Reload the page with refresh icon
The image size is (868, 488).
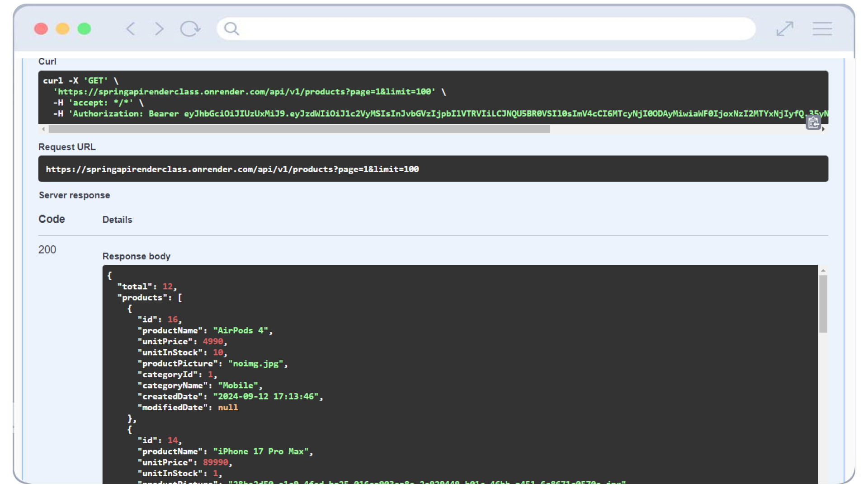click(x=190, y=29)
